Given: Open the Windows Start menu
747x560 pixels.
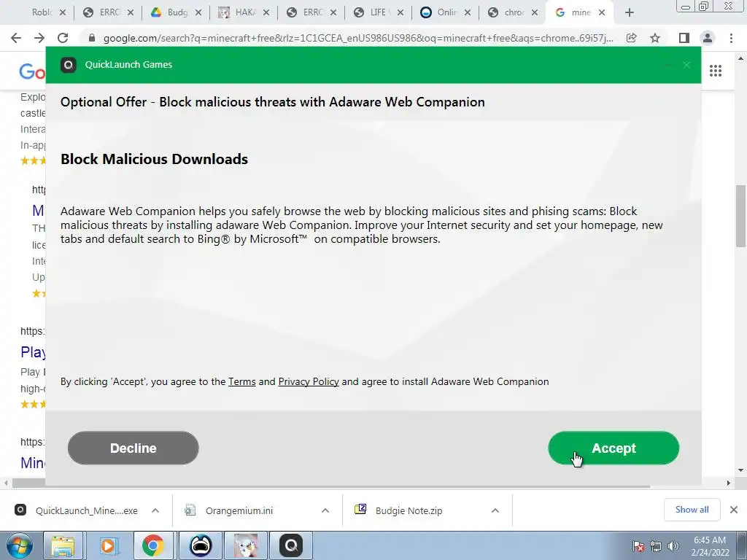Looking at the screenshot, I should [x=20, y=545].
